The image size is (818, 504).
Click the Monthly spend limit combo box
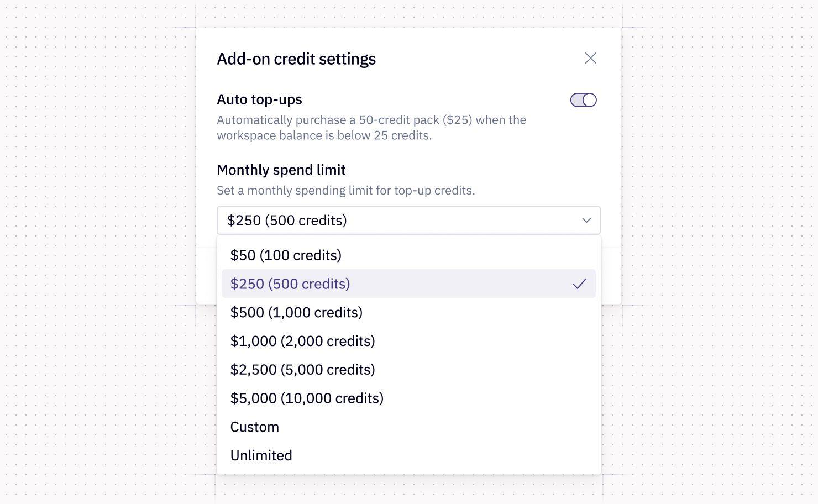[x=408, y=221]
